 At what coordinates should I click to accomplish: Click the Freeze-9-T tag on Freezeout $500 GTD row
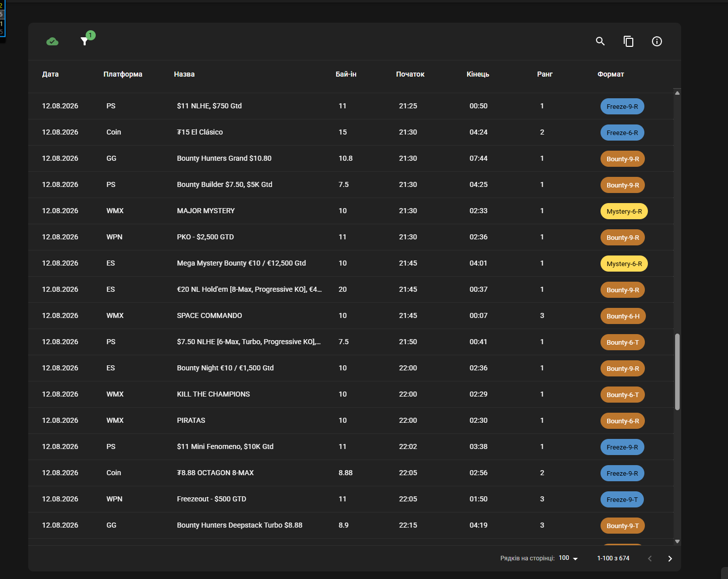click(622, 499)
